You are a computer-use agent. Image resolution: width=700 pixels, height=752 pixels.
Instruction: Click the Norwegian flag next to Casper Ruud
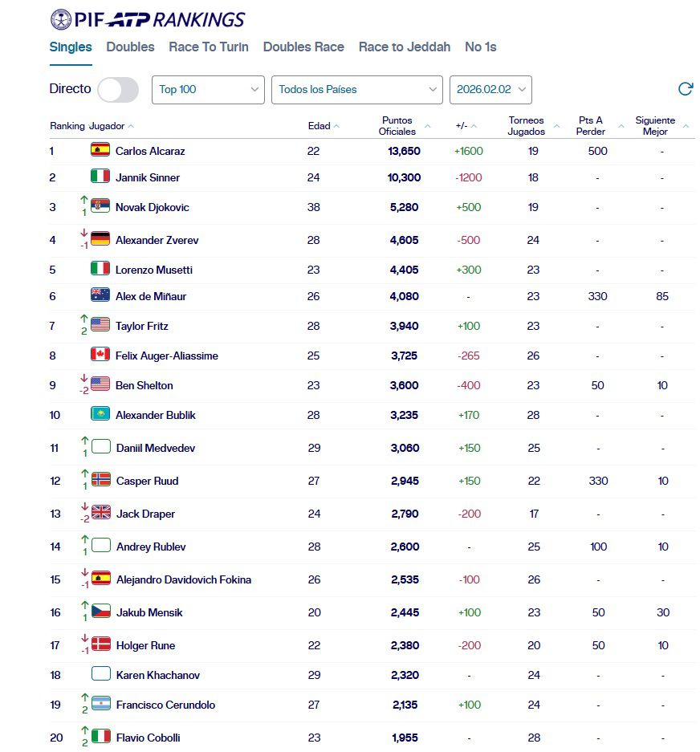point(100,482)
